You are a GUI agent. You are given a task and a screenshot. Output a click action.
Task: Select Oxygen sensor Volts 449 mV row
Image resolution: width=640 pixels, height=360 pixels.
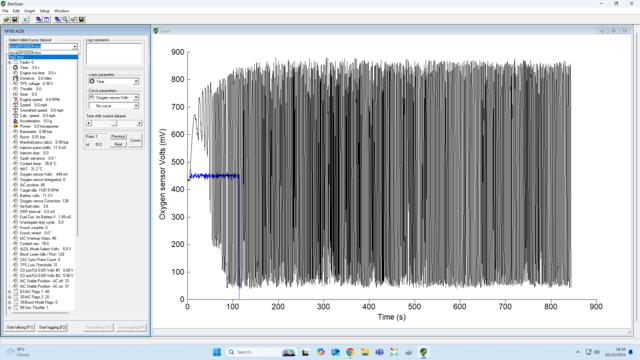pos(44,174)
